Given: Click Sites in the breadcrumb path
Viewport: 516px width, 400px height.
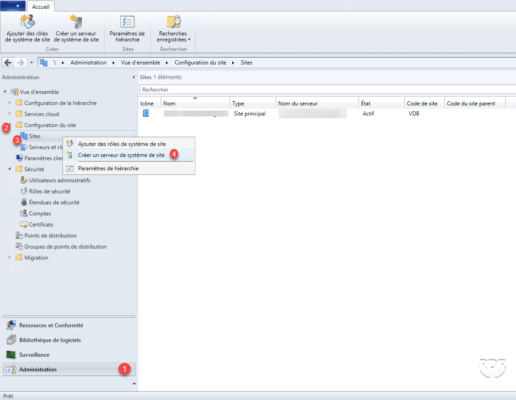Looking at the screenshot, I should coord(246,63).
